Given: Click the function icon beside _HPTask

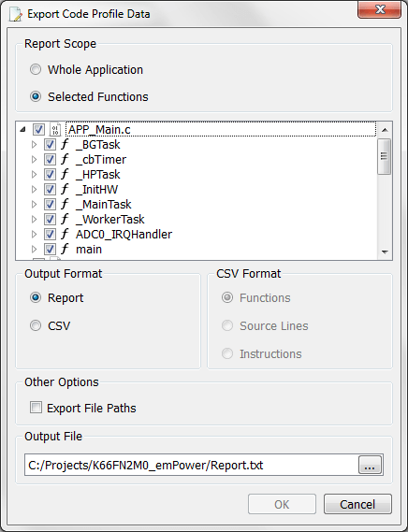Looking at the screenshot, I should pos(65,174).
